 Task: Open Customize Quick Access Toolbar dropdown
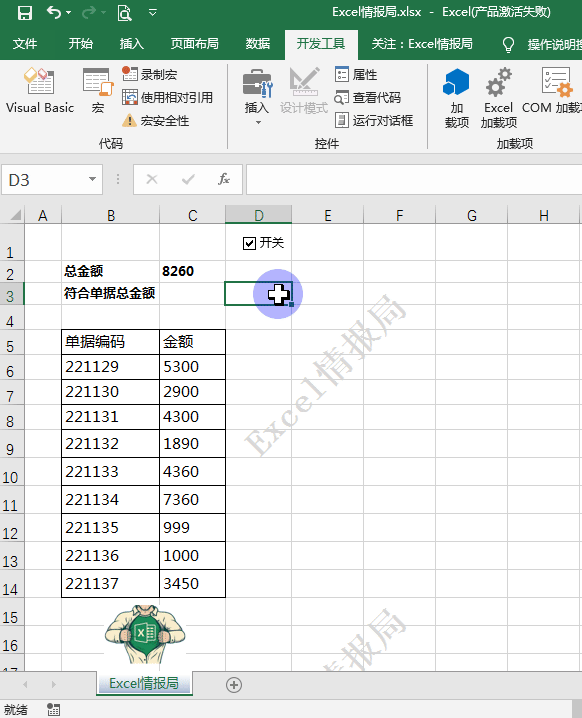(x=153, y=12)
